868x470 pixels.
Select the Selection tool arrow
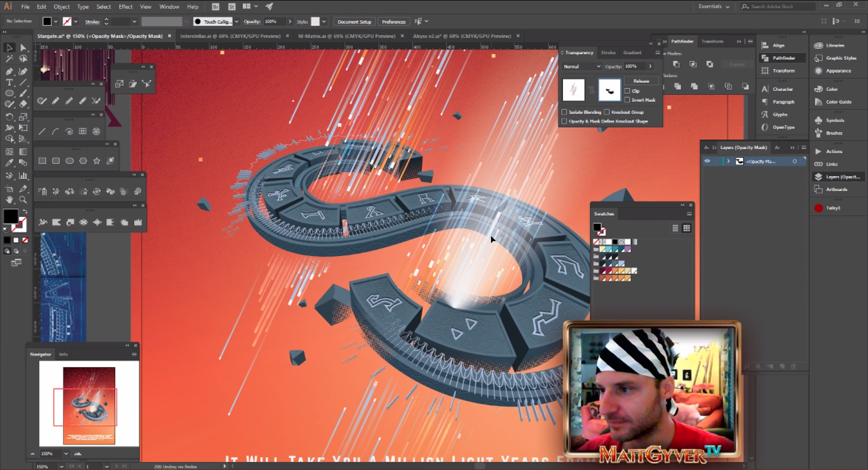[9, 47]
